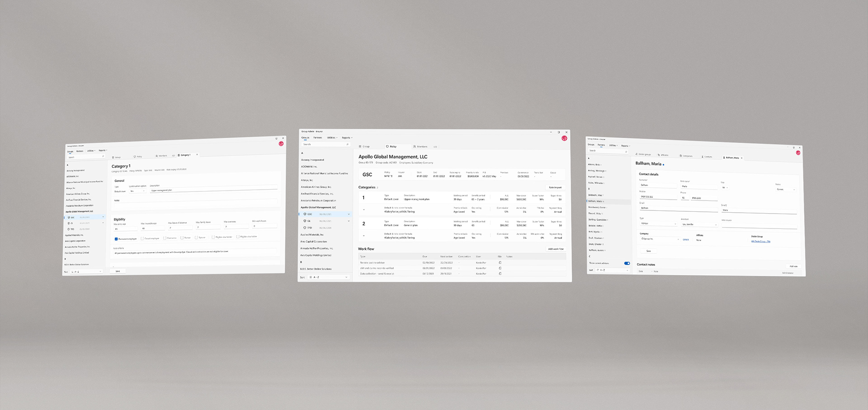Viewport: 868px width, 410px height.
Task: Open Groups menu in center window
Action: pos(306,138)
